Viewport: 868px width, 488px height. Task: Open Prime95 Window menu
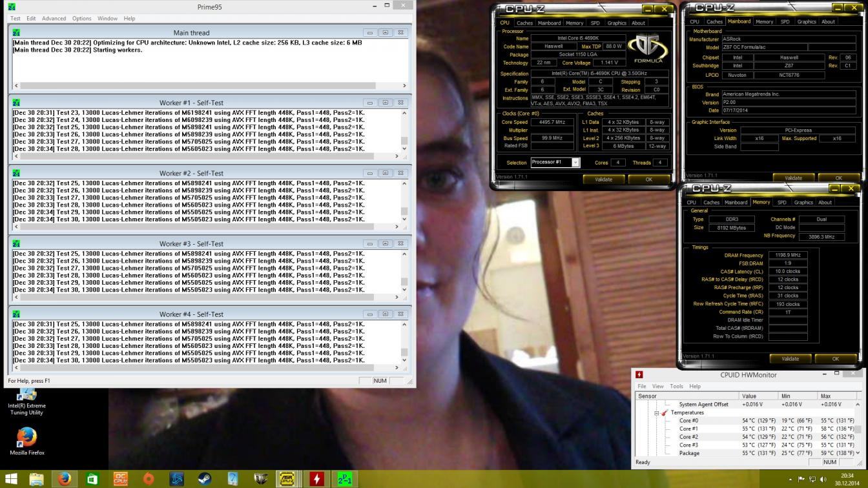[x=107, y=18]
